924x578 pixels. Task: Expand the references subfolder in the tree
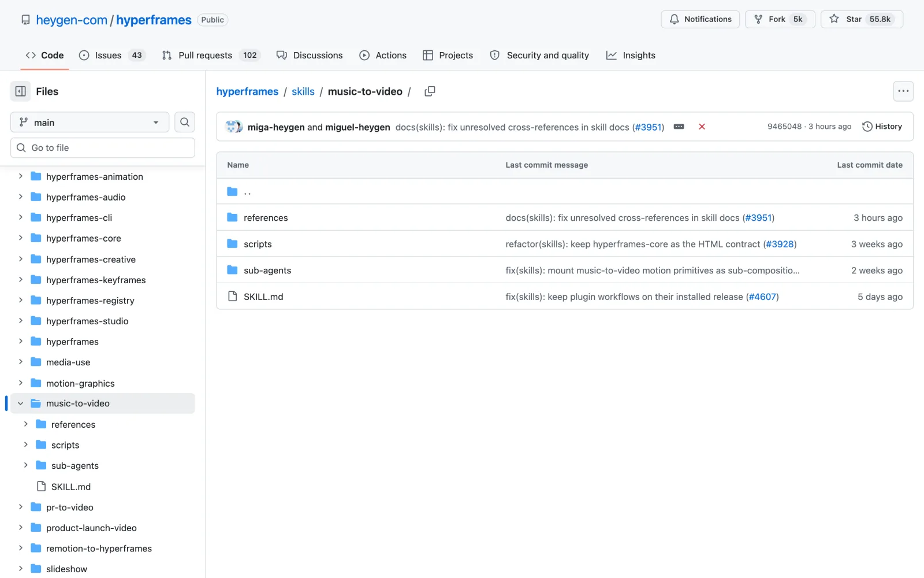pyautogui.click(x=26, y=424)
